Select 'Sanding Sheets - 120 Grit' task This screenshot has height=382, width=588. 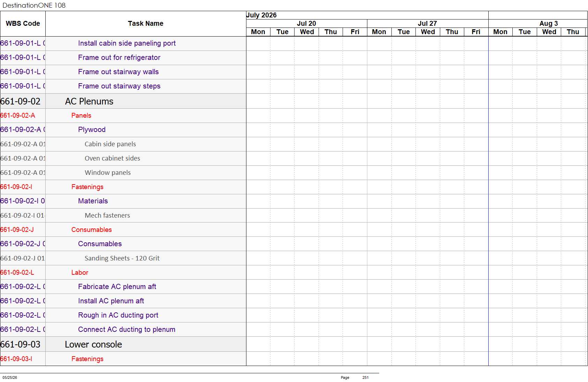[122, 258]
